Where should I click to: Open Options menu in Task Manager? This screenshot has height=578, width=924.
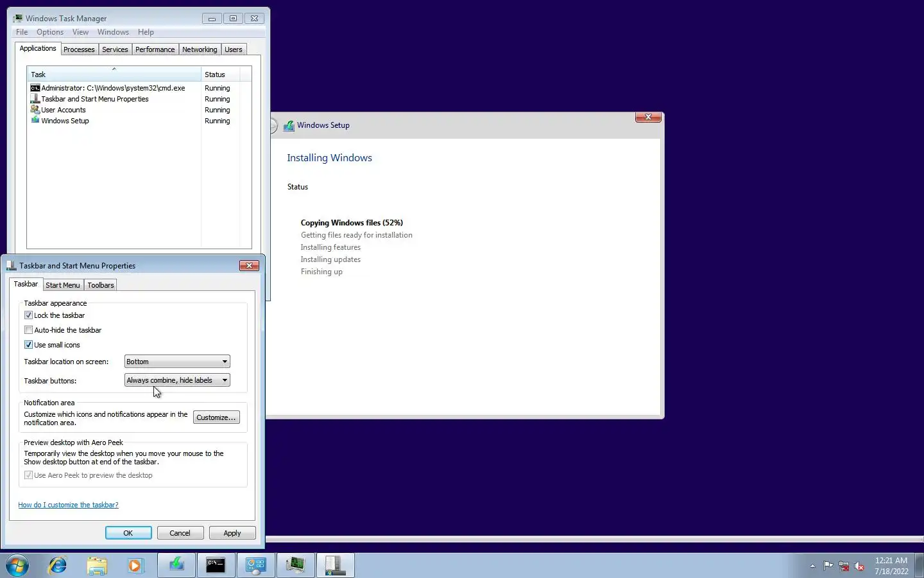pyautogui.click(x=50, y=32)
